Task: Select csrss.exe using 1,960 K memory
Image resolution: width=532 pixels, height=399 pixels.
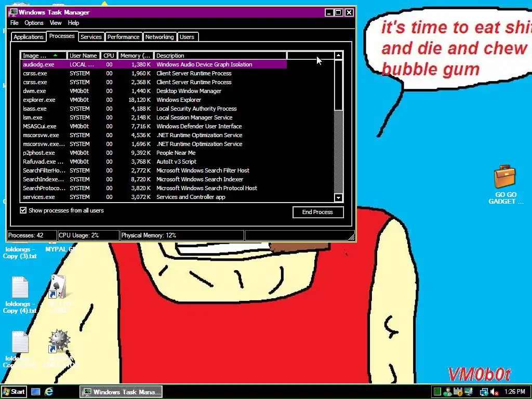Action: click(154, 73)
